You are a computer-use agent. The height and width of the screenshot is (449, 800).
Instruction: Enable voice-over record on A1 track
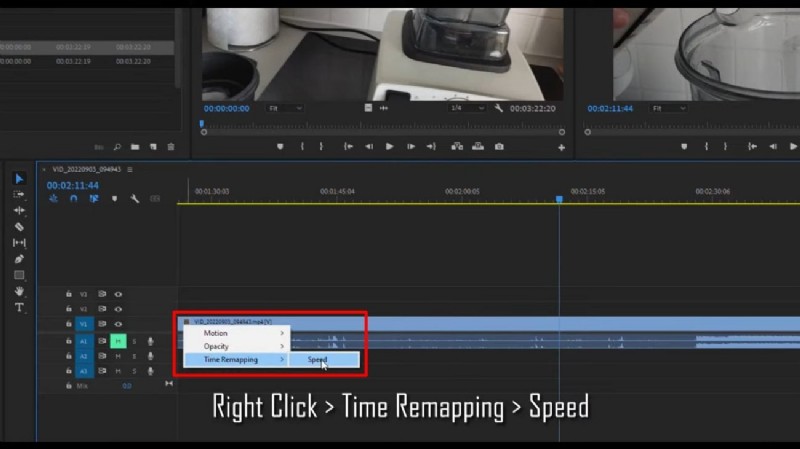[150, 341]
